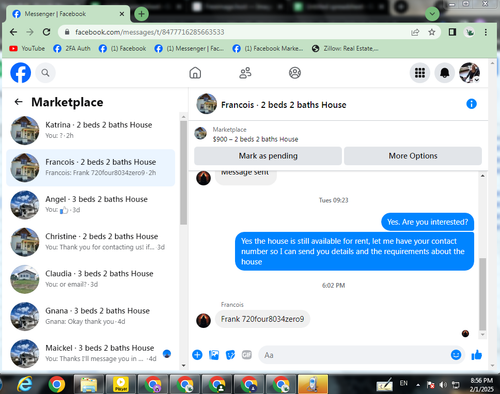This screenshot has height=394, width=500.
Task: Bookmark this page with star icon
Action: (432, 32)
